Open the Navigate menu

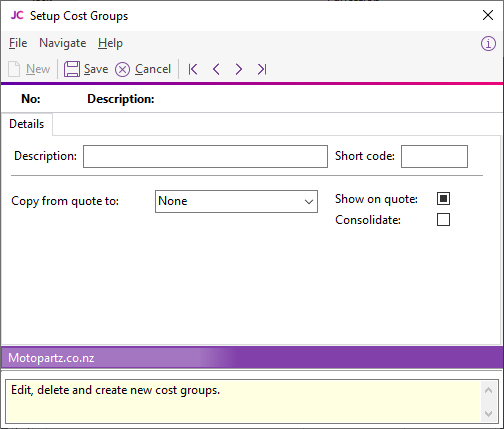click(x=63, y=43)
